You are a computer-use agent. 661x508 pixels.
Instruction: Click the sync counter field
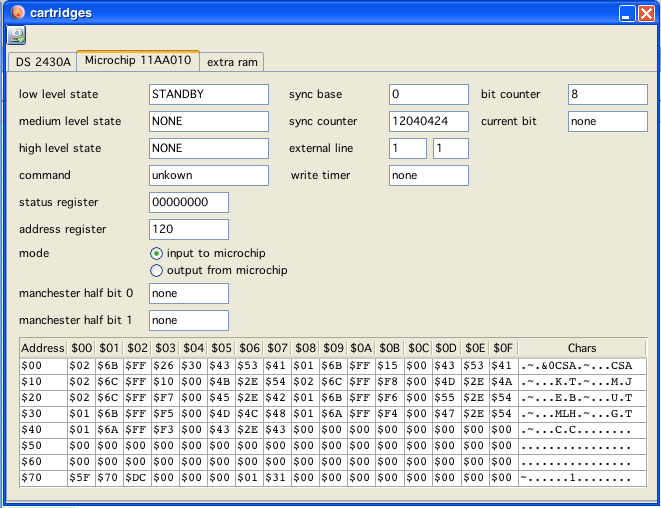tap(428, 121)
